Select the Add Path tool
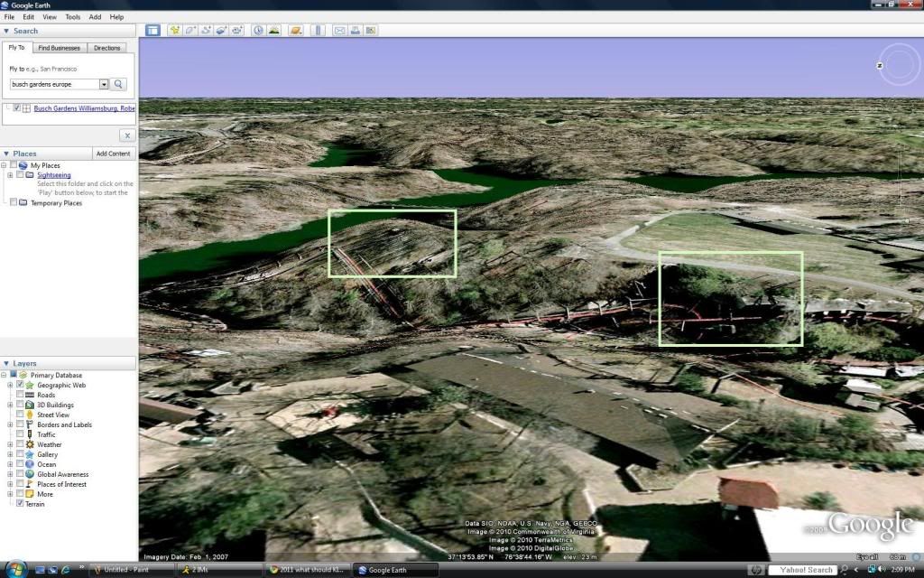 (207, 30)
